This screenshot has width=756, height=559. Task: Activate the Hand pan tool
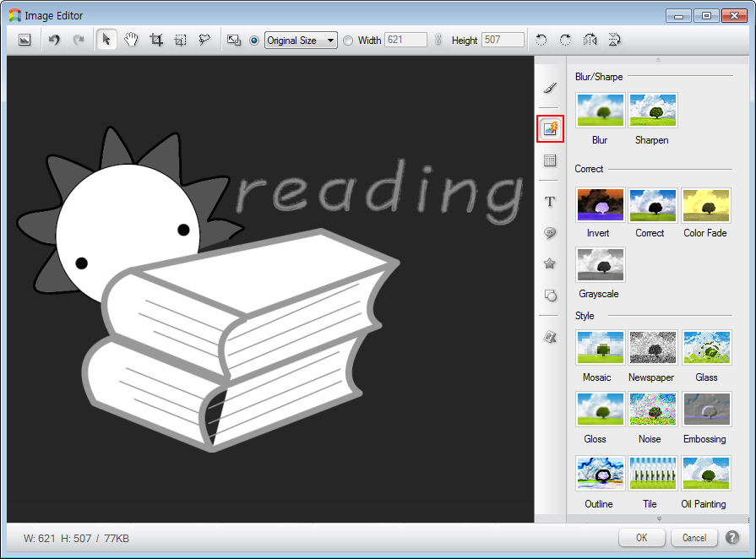(132, 40)
